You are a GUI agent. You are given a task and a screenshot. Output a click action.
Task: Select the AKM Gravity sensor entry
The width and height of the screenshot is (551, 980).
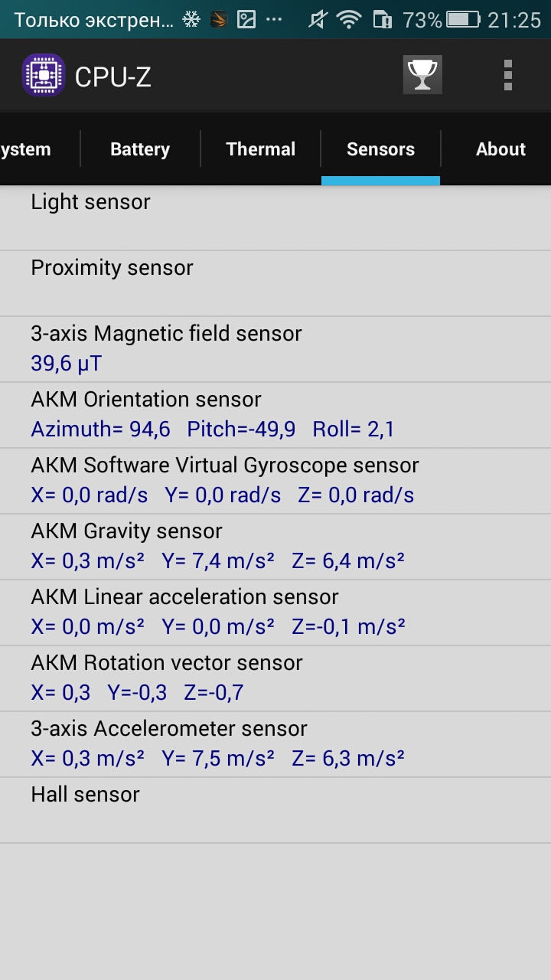tap(275, 547)
